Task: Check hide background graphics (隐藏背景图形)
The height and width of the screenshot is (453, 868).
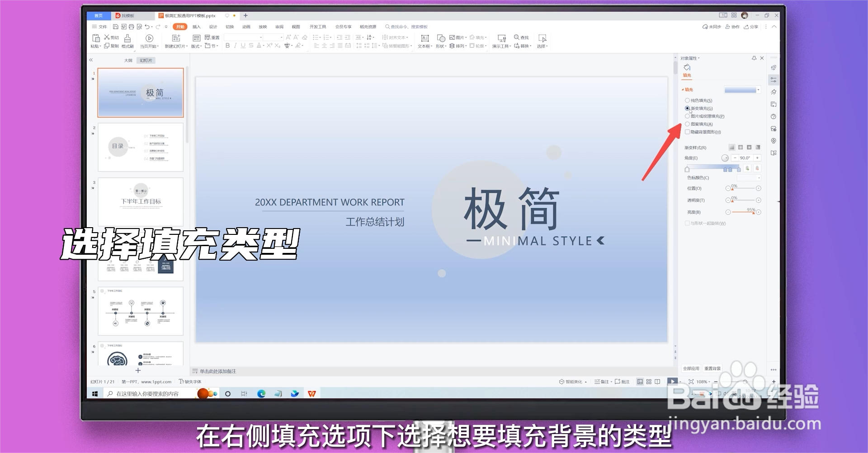Action: coord(687,132)
